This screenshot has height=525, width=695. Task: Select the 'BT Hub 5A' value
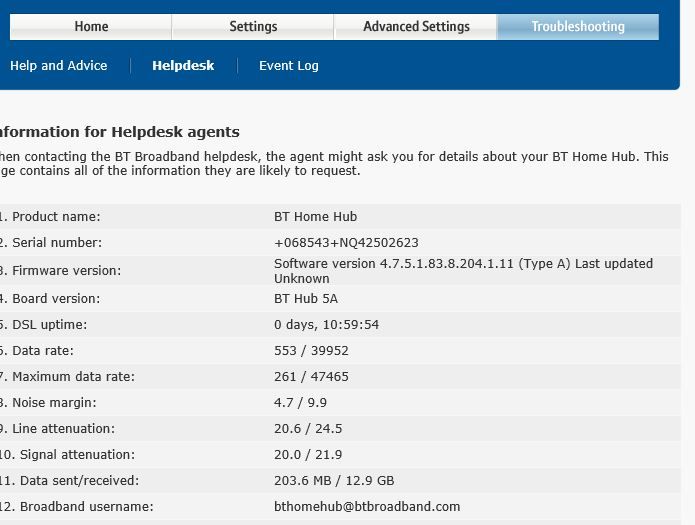pyautogui.click(x=306, y=298)
